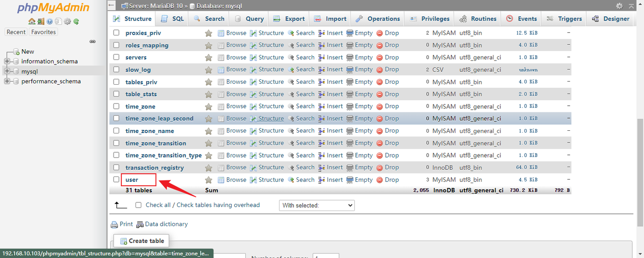Viewport: 644px width, 258px height.
Task: Enable the Check all checkbox
Action: point(139,205)
